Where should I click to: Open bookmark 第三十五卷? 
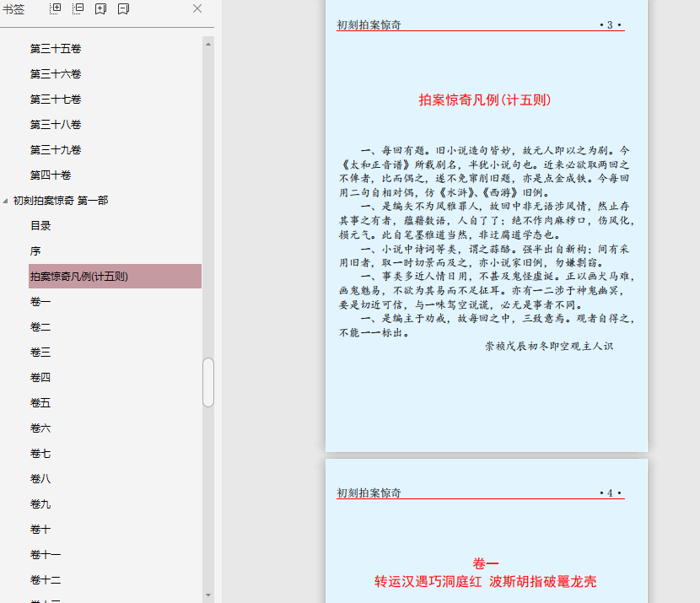(x=56, y=49)
